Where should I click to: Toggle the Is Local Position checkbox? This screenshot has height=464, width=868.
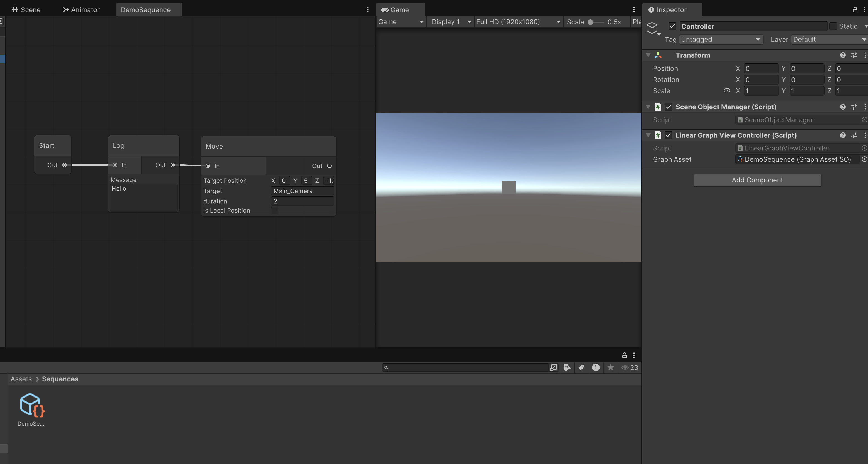[x=275, y=210]
